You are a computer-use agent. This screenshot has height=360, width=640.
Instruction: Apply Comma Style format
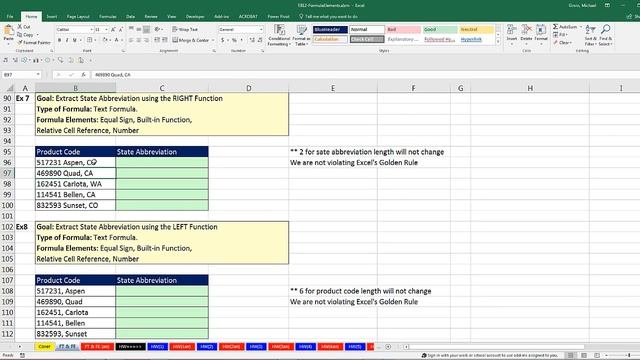pyautogui.click(x=242, y=40)
